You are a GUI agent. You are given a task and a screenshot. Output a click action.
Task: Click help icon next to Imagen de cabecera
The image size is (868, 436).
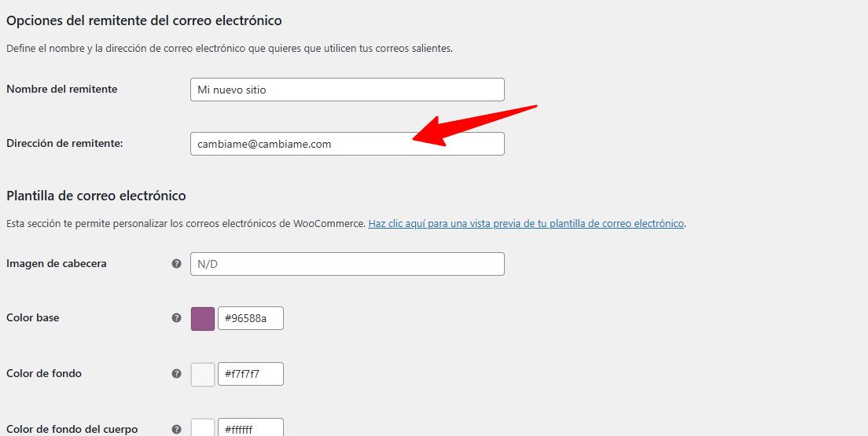[176, 264]
